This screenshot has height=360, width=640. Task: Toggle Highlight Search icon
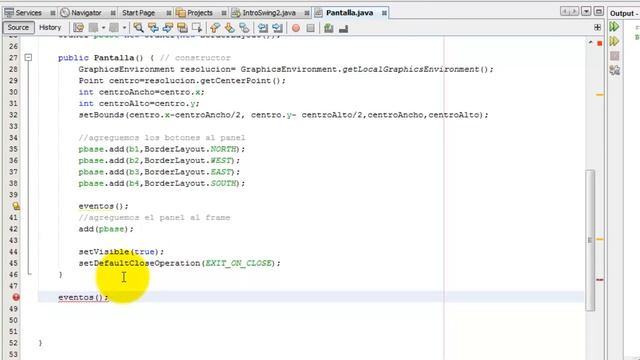pos(182,28)
